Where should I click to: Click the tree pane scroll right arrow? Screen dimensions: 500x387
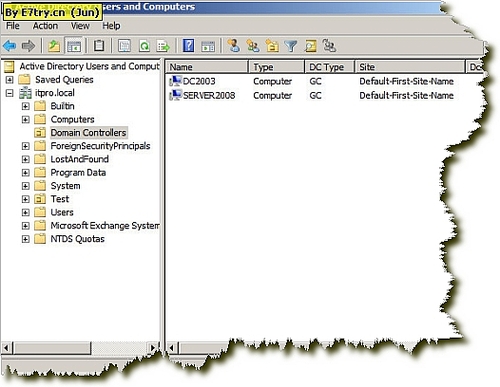click(153, 348)
